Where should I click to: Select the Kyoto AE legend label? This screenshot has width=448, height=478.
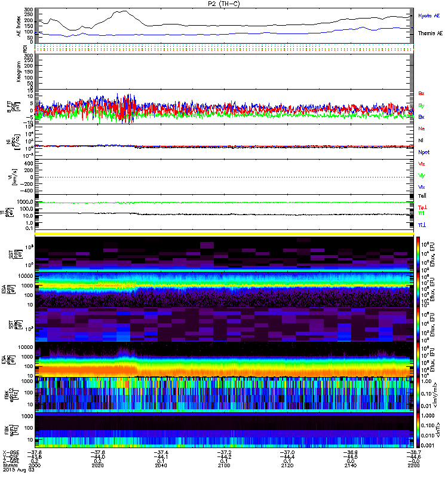(429, 16)
